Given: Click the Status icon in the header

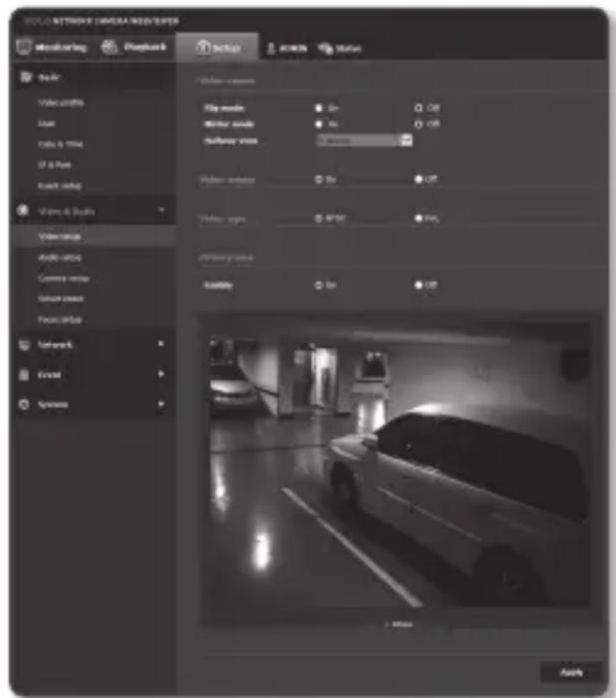Looking at the screenshot, I should (325, 48).
